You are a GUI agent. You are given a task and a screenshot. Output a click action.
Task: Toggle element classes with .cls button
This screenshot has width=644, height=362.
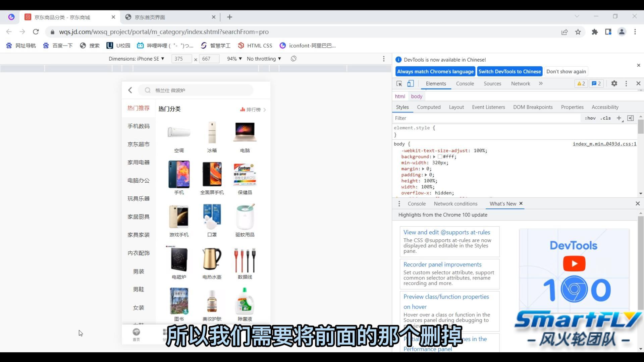click(x=605, y=118)
